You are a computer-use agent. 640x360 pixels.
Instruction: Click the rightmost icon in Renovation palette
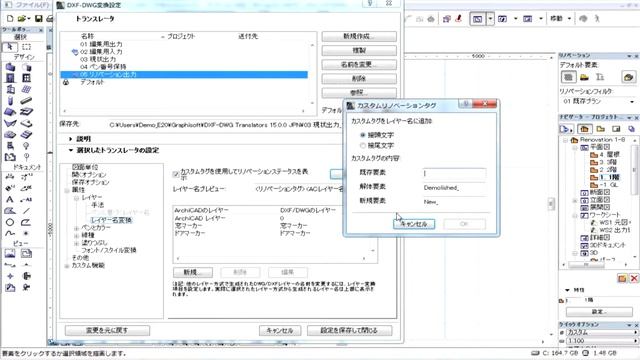(628, 77)
